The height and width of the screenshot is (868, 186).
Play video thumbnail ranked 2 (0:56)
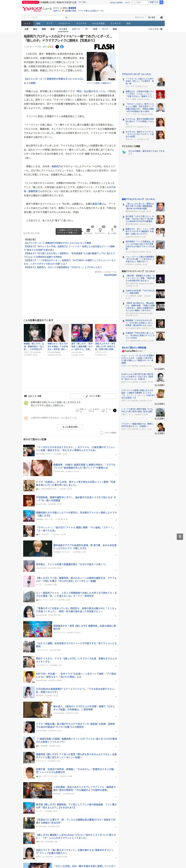(x=160, y=294)
